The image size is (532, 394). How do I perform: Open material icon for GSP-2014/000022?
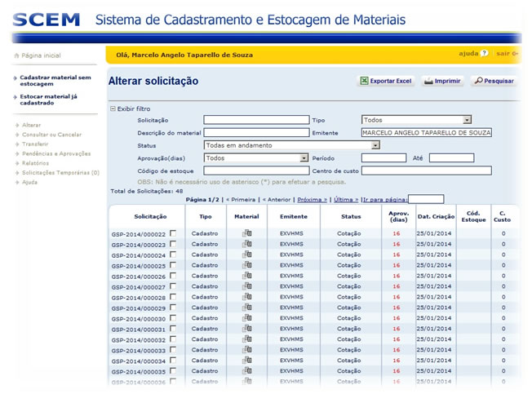[246, 233]
